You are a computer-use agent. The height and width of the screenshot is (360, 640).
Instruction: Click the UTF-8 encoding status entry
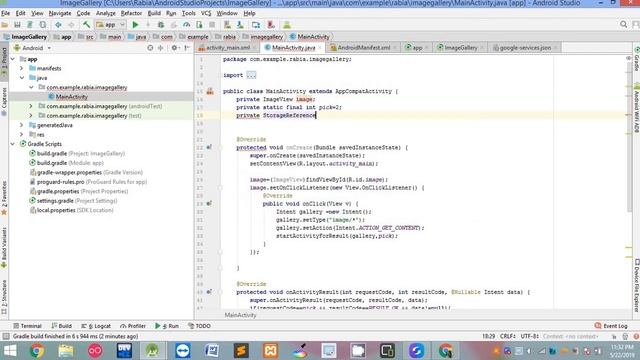(x=530, y=337)
